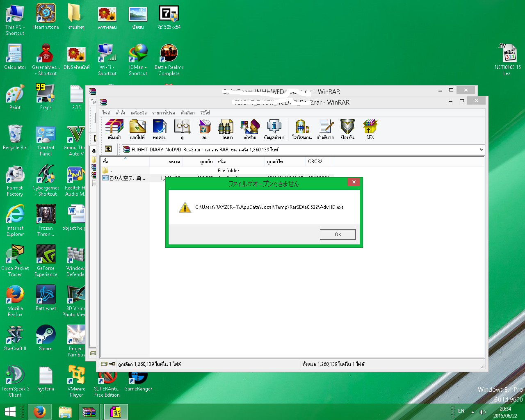The width and height of the screenshot is (525, 420).
Task: Click the WinRAR taskbar button
Action: (x=89, y=412)
